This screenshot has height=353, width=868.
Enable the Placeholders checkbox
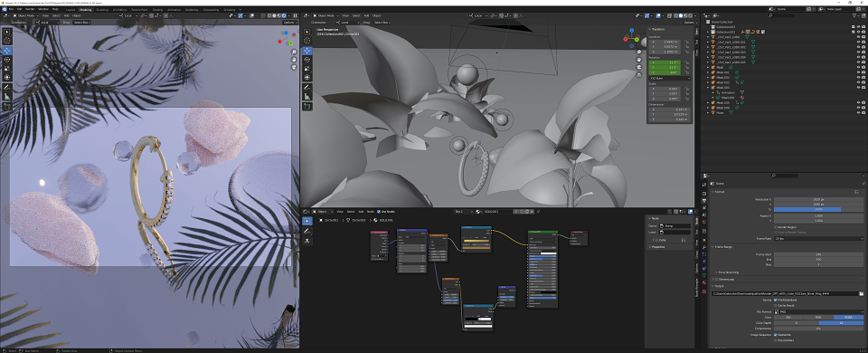click(x=775, y=340)
